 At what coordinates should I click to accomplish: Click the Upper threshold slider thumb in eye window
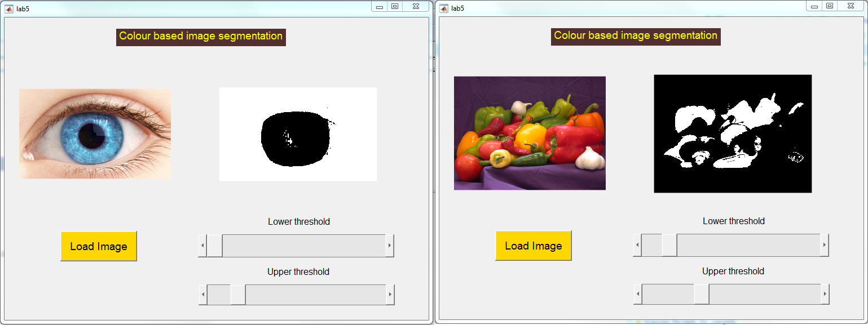[x=237, y=295]
